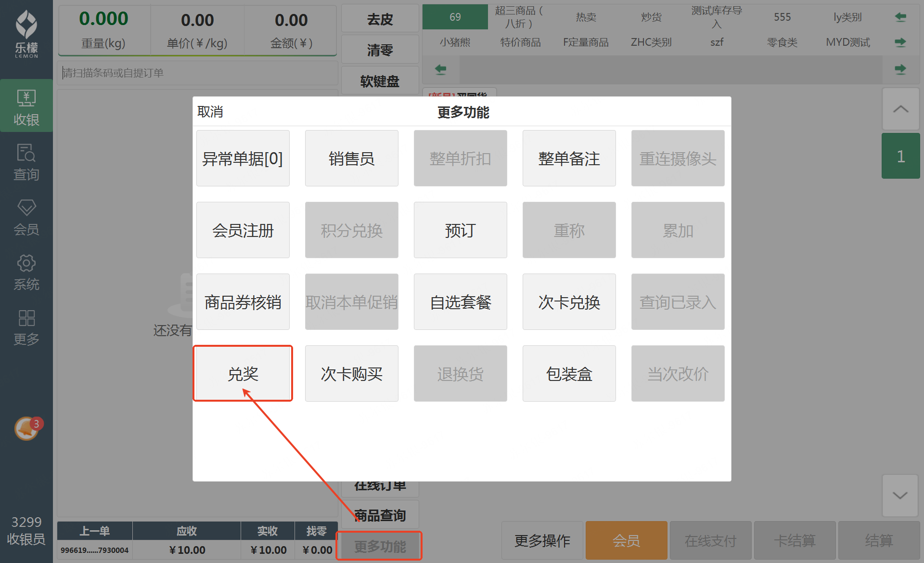Click the notification bell with badge 3
The width and height of the screenshot is (924, 563).
[27, 428]
